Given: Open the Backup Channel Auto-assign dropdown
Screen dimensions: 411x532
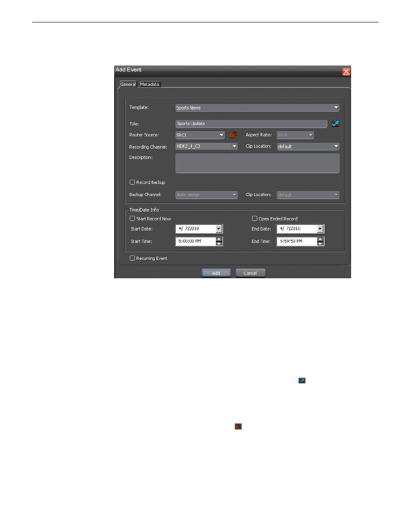Looking at the screenshot, I should click(x=206, y=195).
